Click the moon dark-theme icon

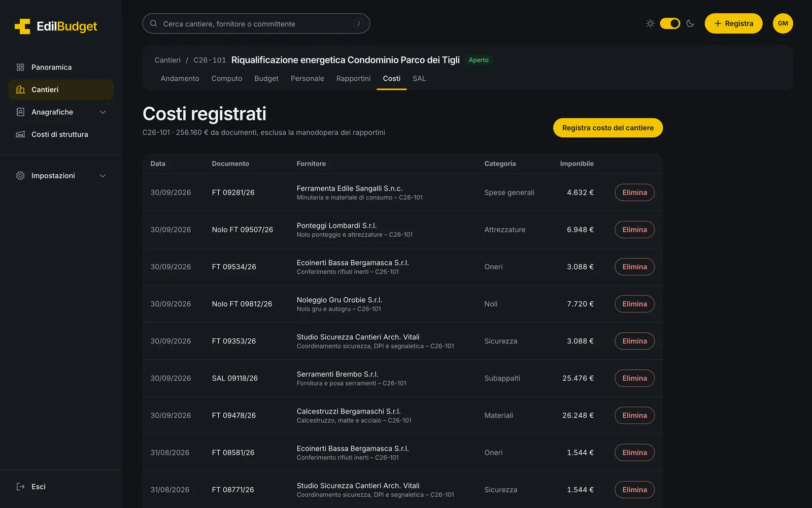point(690,23)
